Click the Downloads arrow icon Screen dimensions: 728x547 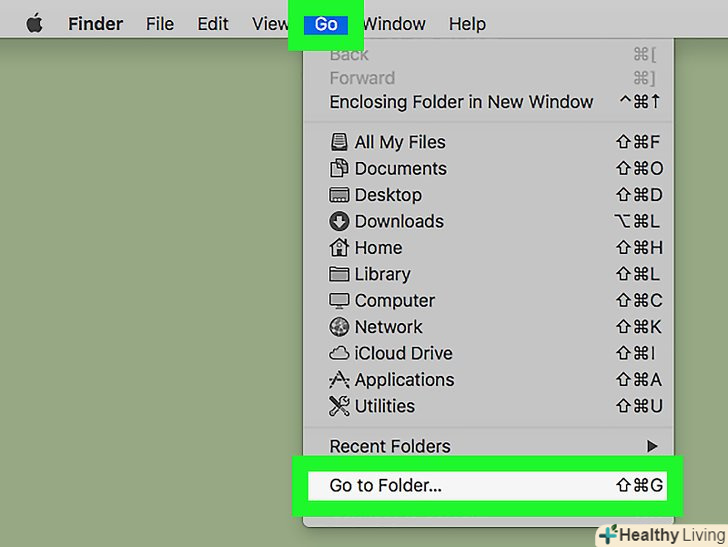pyautogui.click(x=339, y=221)
